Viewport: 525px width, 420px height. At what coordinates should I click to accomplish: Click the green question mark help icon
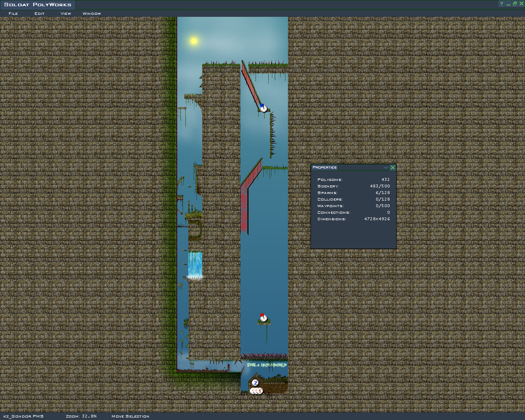point(502,4)
